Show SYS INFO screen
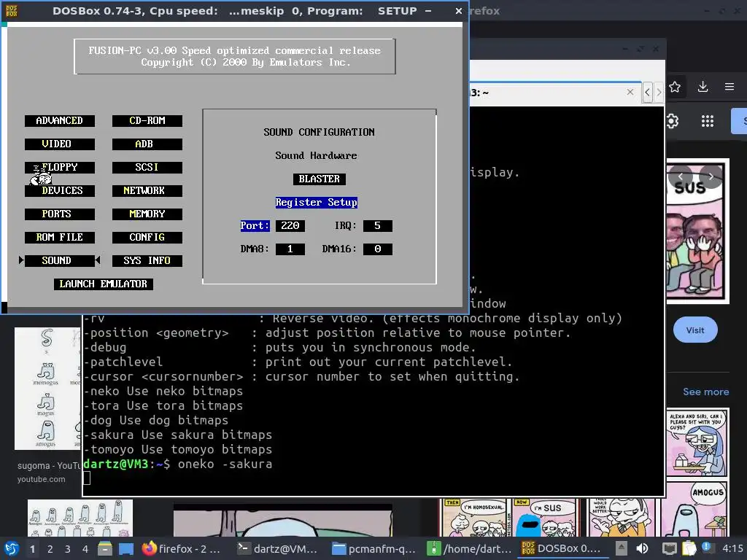 [x=147, y=261]
